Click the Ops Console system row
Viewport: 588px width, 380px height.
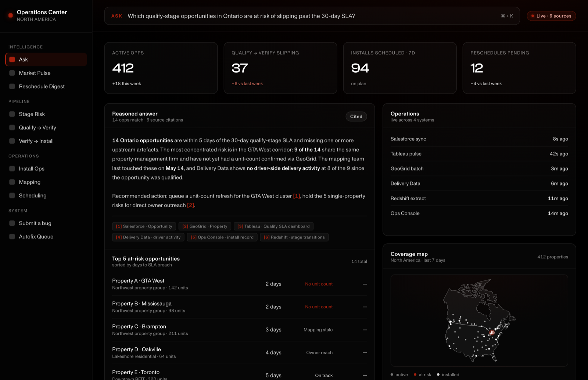(479, 214)
